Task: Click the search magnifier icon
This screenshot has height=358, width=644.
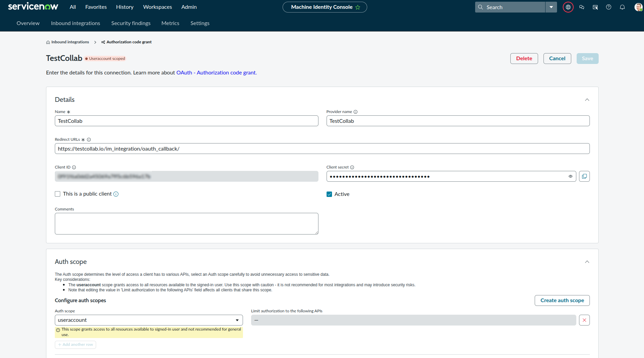Action: 480,7
